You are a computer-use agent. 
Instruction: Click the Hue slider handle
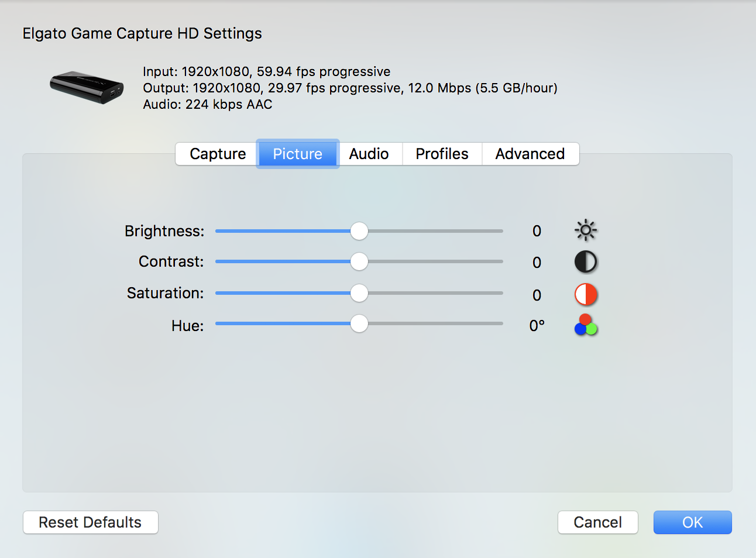[x=359, y=323]
